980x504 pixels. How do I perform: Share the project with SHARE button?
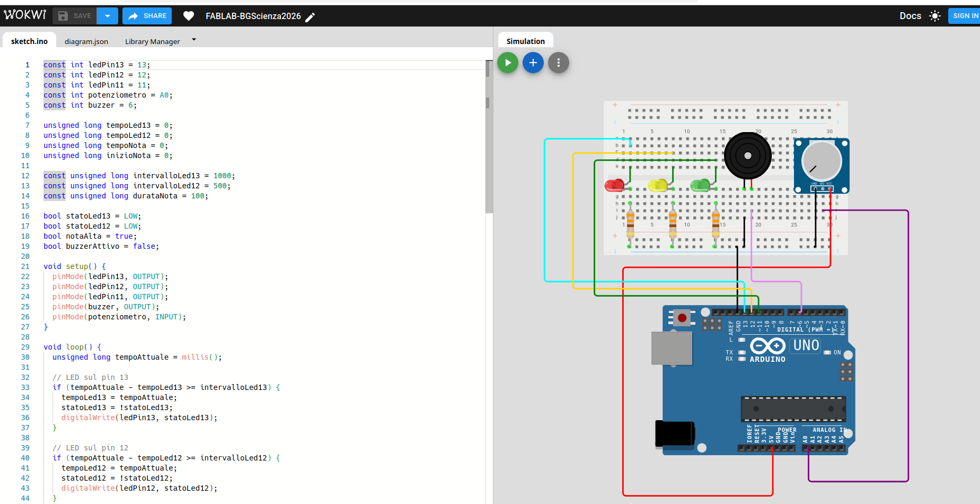pyautogui.click(x=147, y=16)
